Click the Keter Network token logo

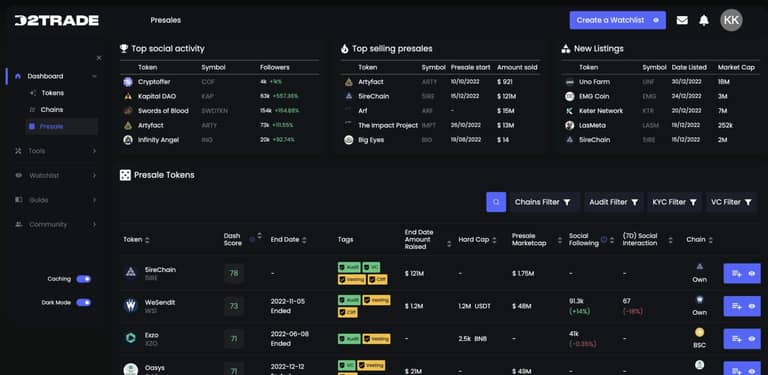569,111
